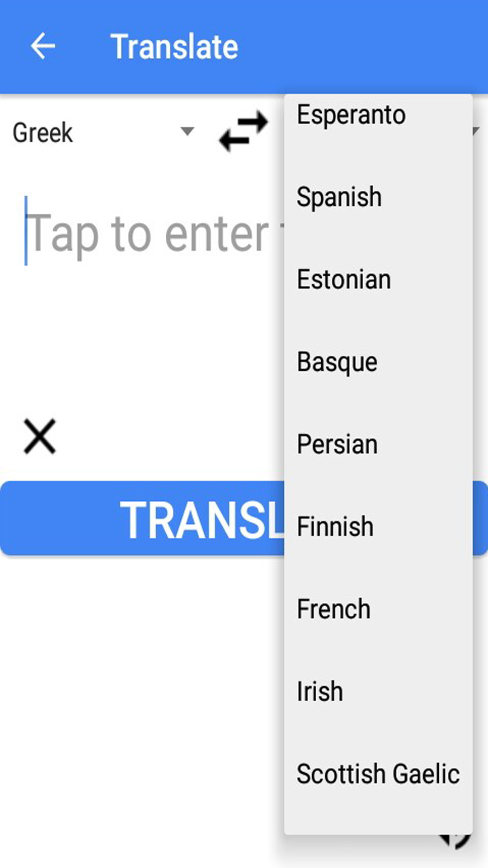Tap the target language dropdown arrow

(476, 131)
